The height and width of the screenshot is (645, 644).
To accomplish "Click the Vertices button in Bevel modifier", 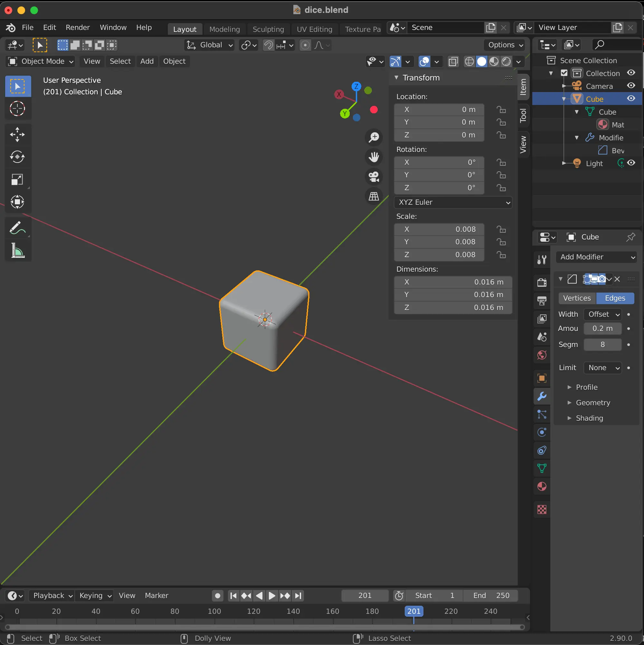I will (576, 298).
